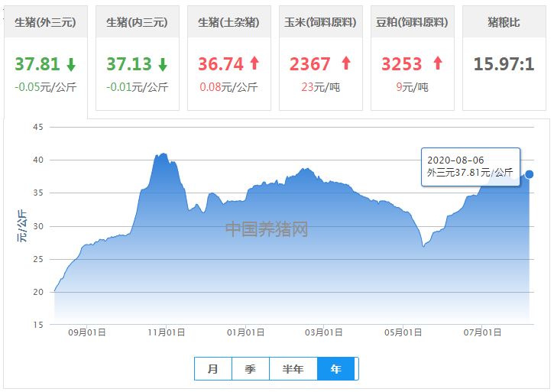The image size is (554, 392).
Task: Click the red up arrow beside 36.74
Action: [254, 63]
